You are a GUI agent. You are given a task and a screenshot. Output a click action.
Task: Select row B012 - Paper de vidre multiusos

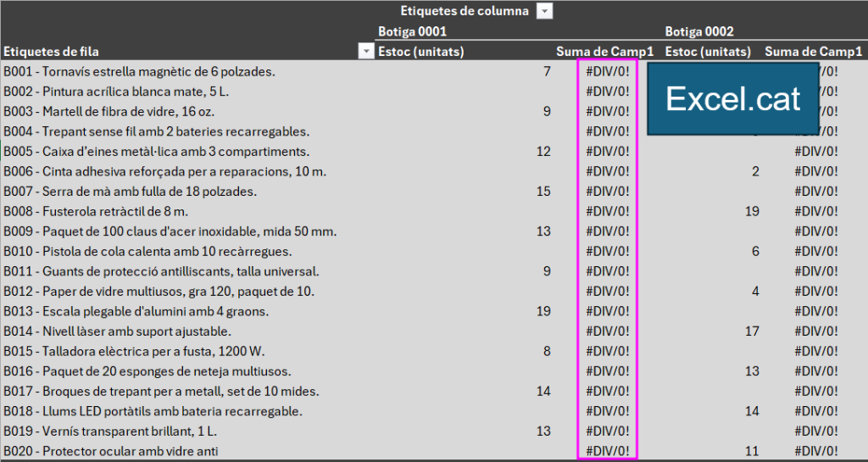pos(159,291)
